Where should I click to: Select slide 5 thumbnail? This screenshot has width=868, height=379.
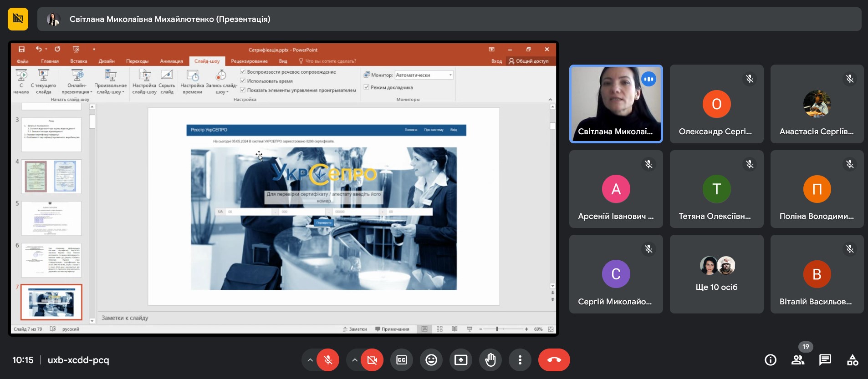[51, 218]
